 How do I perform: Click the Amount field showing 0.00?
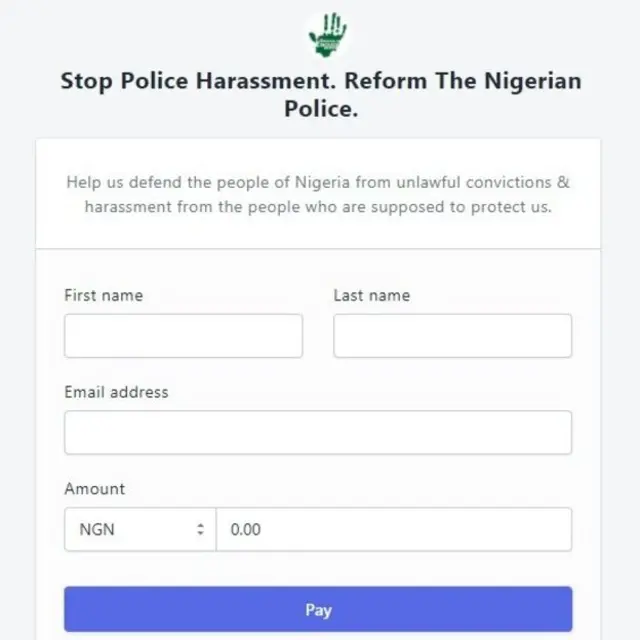tap(394, 529)
